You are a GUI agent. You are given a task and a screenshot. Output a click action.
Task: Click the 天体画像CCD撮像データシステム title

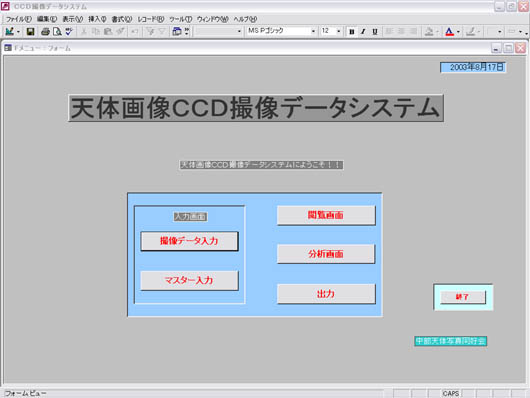(256, 108)
